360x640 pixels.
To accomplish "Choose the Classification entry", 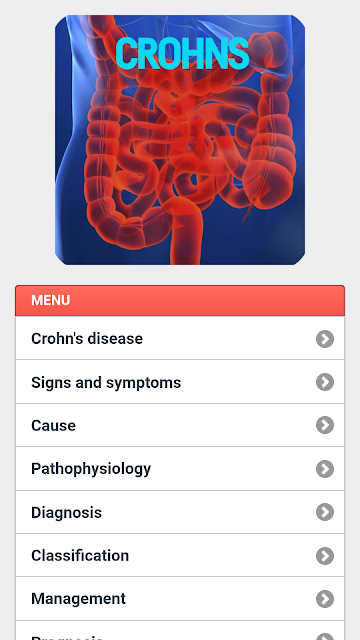I will (180, 556).
